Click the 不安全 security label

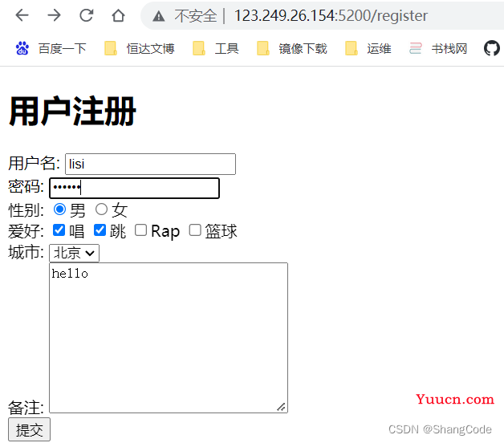click(196, 15)
